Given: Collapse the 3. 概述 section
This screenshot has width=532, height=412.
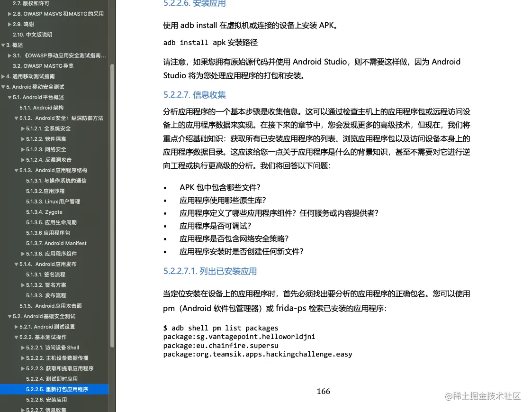Looking at the screenshot, I should pos(3,45).
